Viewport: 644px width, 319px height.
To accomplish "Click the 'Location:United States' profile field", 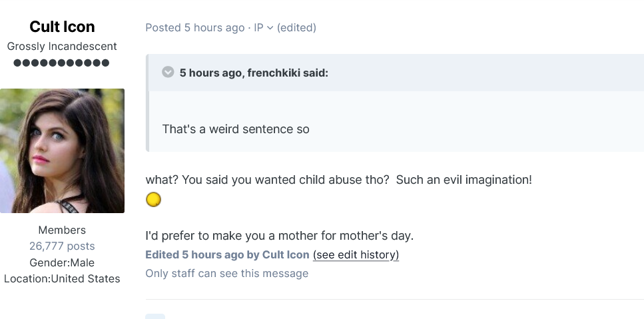I will point(62,278).
